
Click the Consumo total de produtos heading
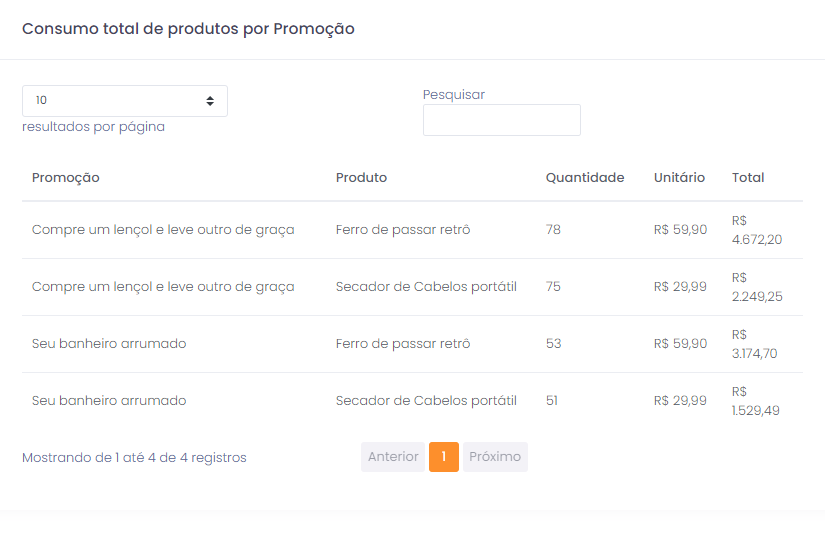[x=188, y=28]
